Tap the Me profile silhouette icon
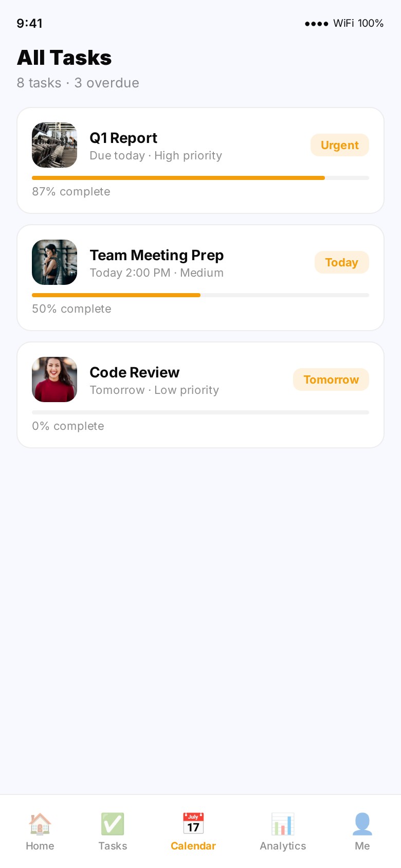 pos(362,824)
